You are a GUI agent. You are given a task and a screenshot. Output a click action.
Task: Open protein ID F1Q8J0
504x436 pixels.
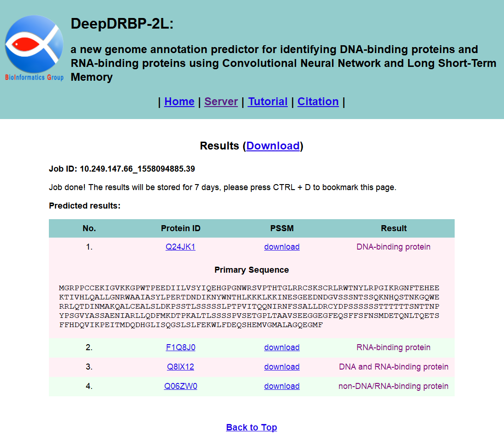click(180, 347)
